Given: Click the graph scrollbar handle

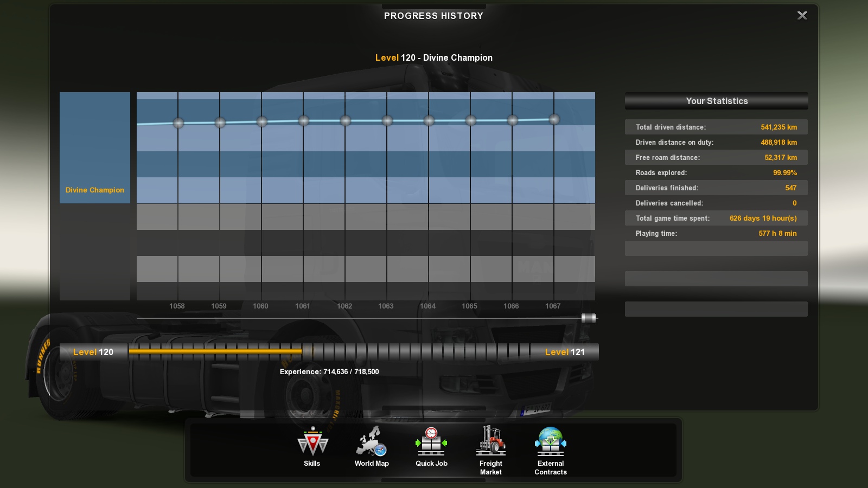Looking at the screenshot, I should [588, 318].
